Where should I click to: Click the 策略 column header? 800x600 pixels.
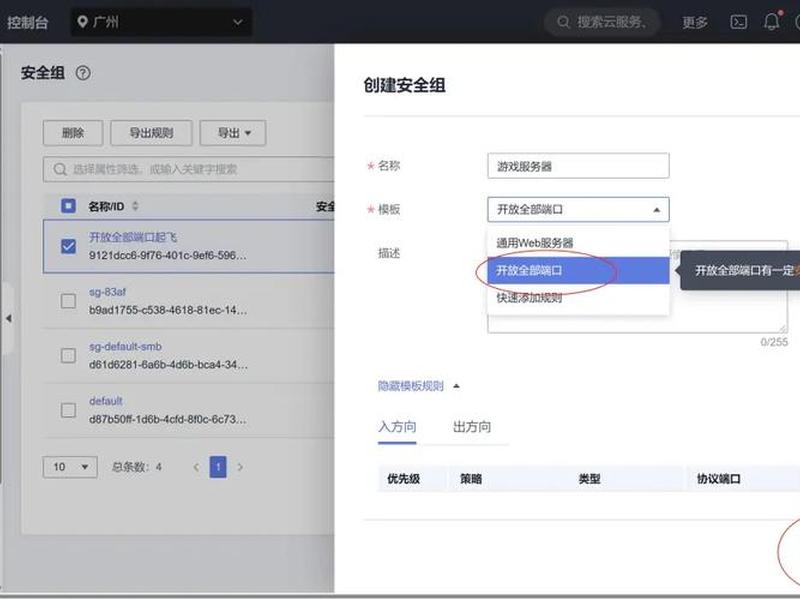[x=470, y=479]
